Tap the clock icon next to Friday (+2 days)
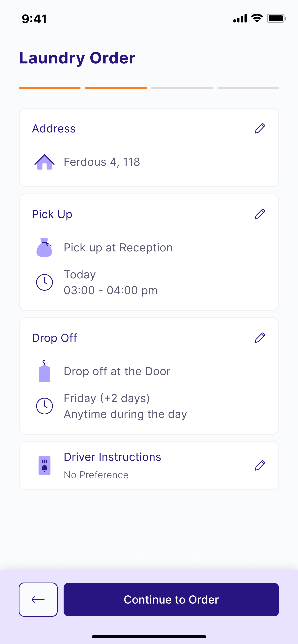The image size is (298, 644). point(45,406)
